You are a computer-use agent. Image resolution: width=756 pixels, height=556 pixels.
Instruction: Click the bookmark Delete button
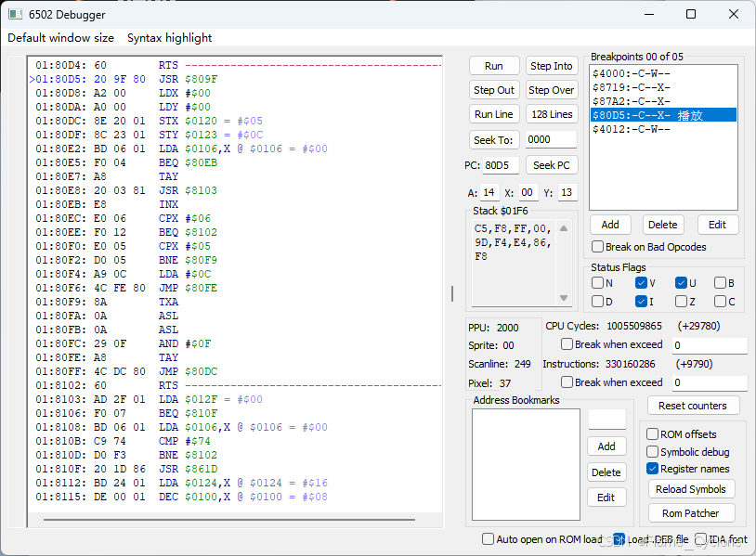click(x=606, y=472)
